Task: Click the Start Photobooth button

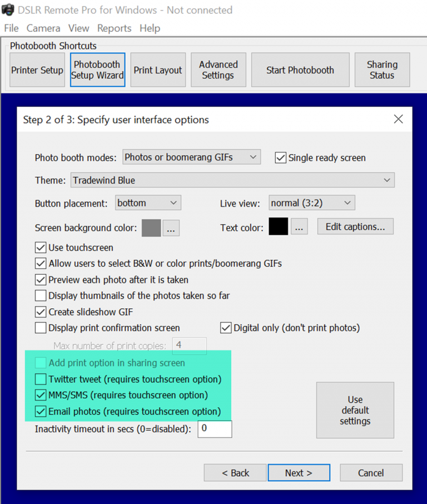Action: click(x=300, y=70)
